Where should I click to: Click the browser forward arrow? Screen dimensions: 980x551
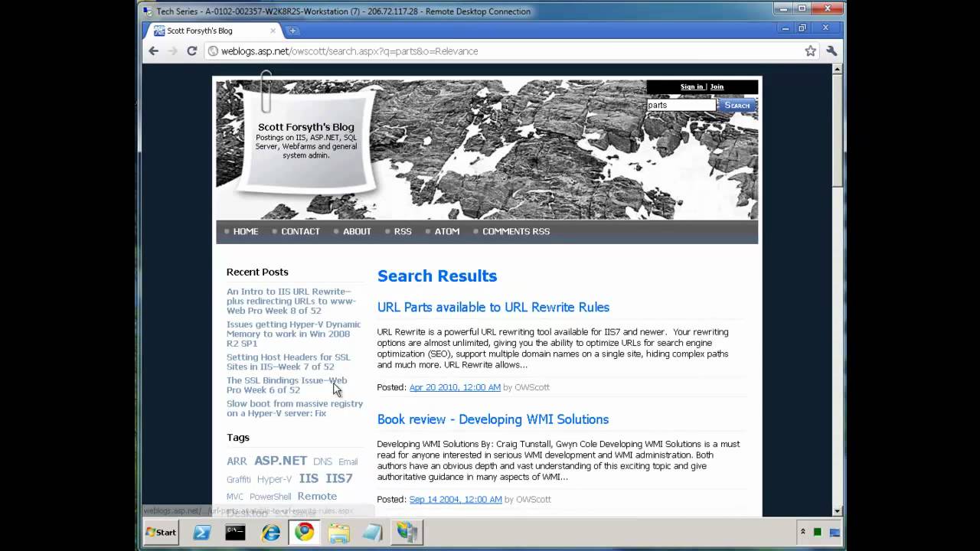click(173, 51)
